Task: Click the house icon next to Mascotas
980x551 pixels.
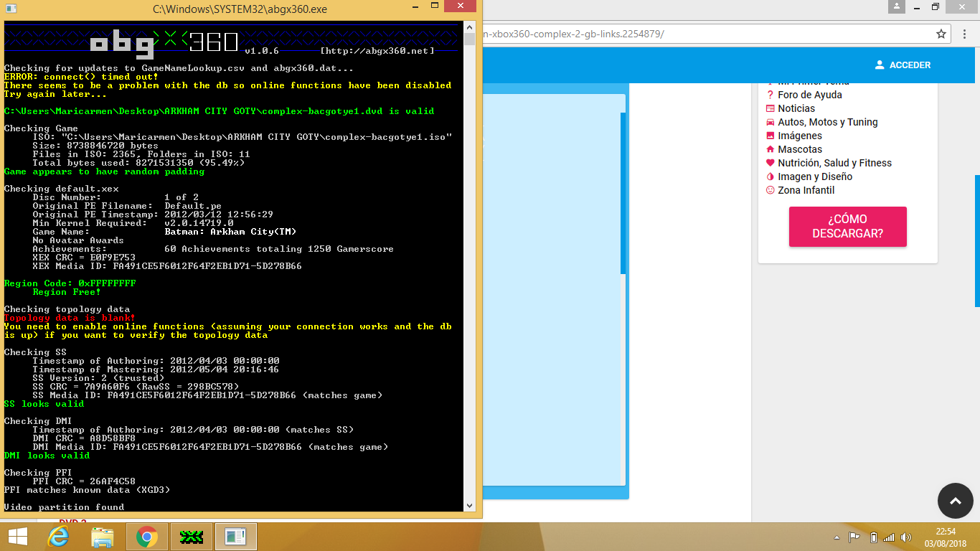Action: pyautogui.click(x=771, y=149)
